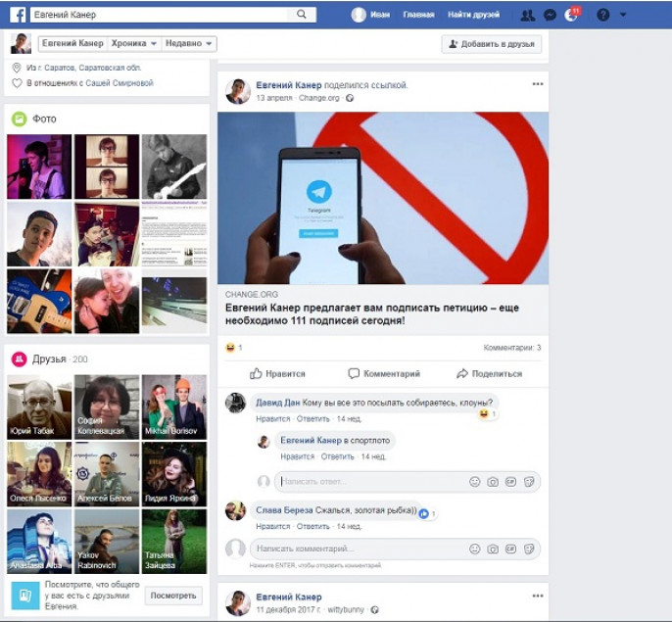
Task: Open Фото section header
Action: (x=45, y=120)
